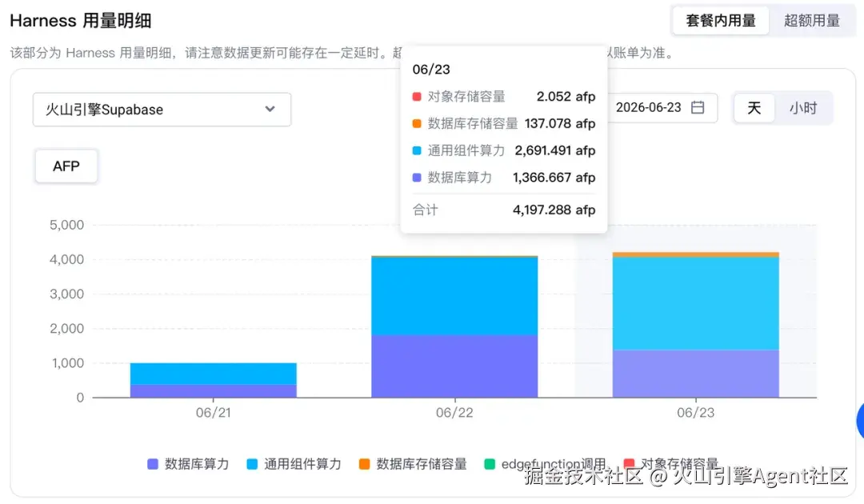Click 06/23 purple 数据库算力 bar segment
This screenshot has height=504, width=864.
(696, 374)
